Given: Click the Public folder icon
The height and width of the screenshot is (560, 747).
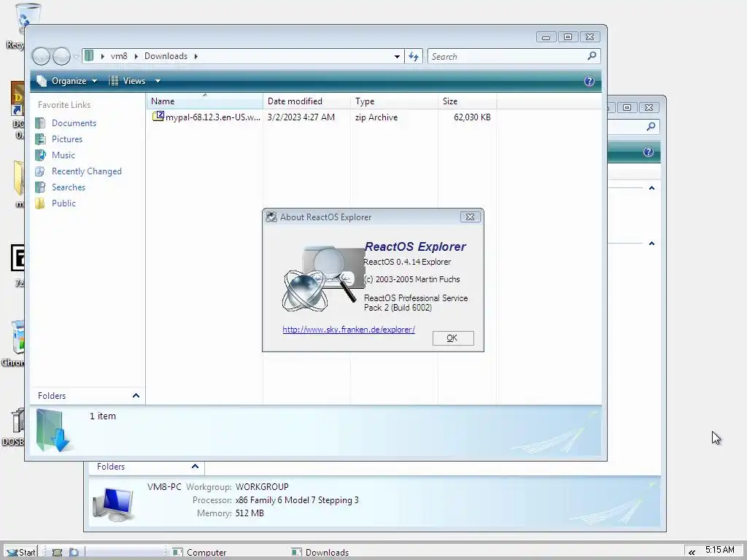Looking at the screenshot, I should click(x=41, y=203).
